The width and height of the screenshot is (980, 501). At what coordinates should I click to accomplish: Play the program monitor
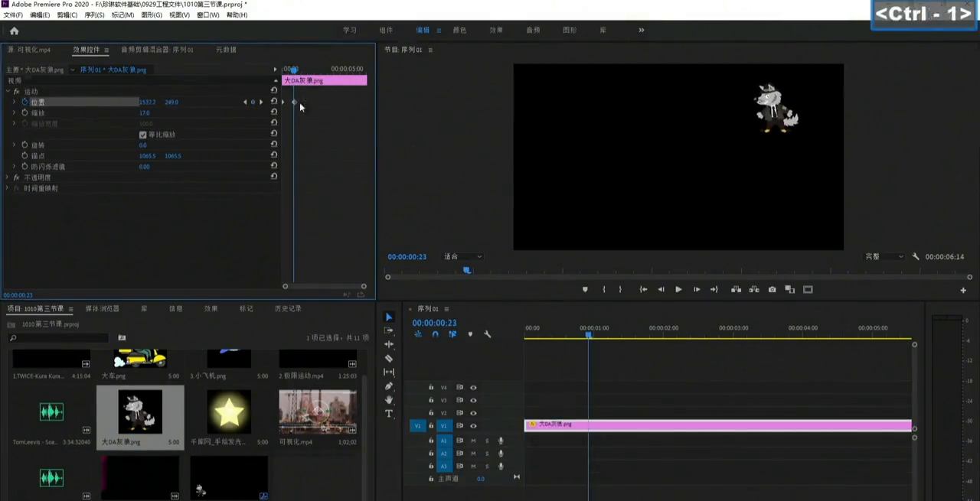pos(678,290)
